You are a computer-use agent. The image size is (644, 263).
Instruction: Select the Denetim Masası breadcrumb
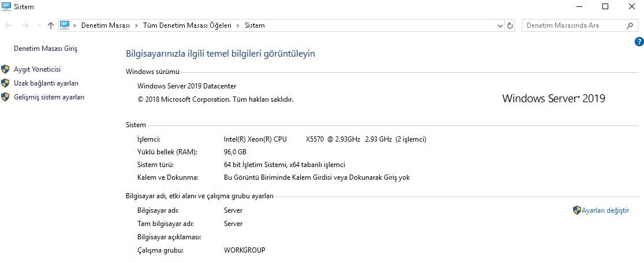click(106, 25)
